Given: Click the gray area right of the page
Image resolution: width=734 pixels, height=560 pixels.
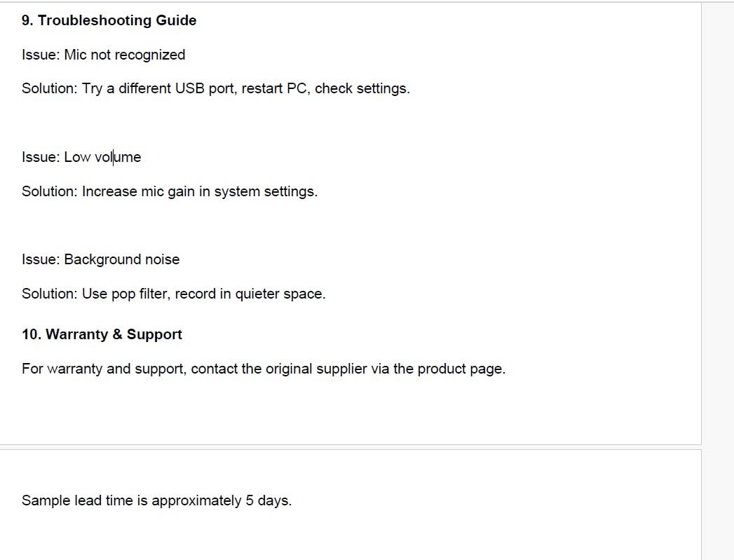Looking at the screenshot, I should (x=718, y=280).
